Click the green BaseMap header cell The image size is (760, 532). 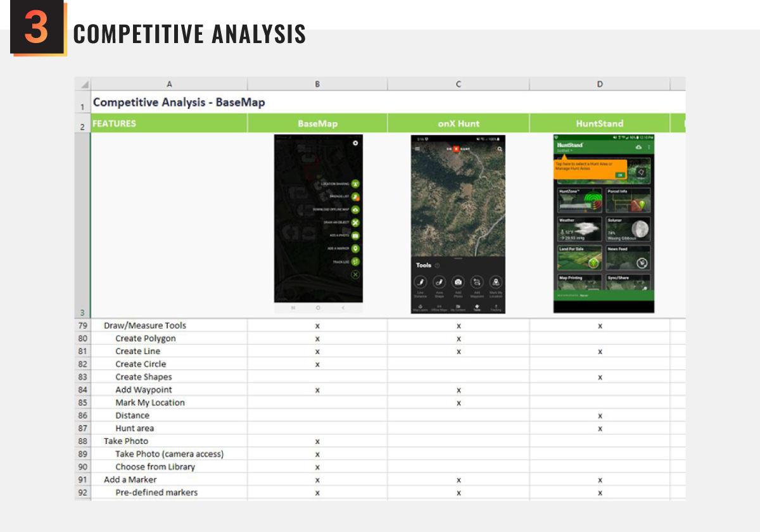(317, 123)
